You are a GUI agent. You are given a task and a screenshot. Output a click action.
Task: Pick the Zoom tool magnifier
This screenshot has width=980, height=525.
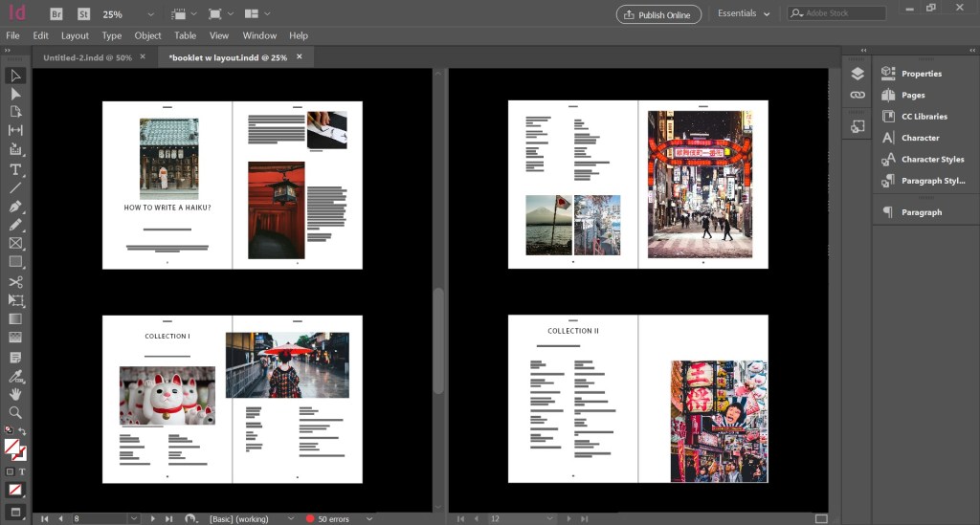15,412
